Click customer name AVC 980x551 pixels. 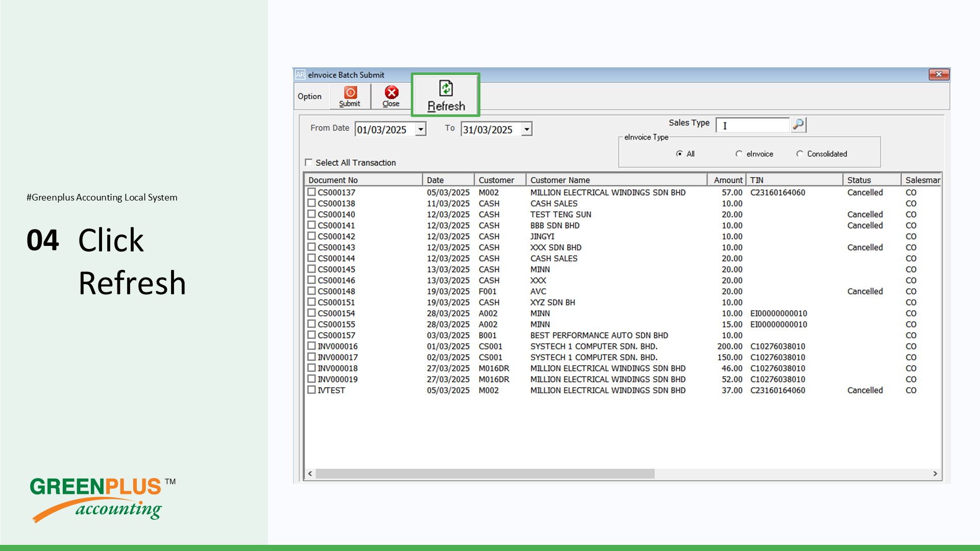(x=538, y=291)
